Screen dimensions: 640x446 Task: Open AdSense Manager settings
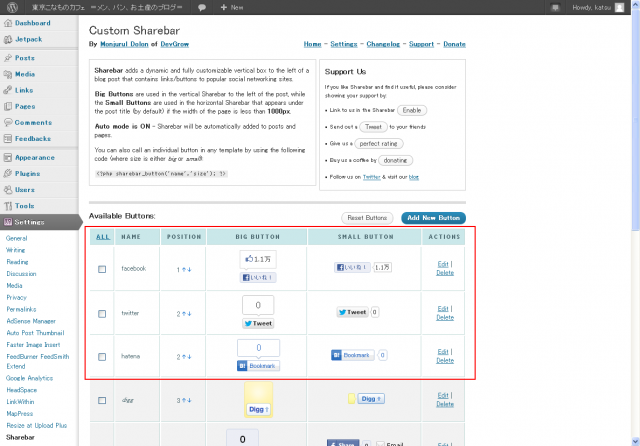click(x=31, y=321)
